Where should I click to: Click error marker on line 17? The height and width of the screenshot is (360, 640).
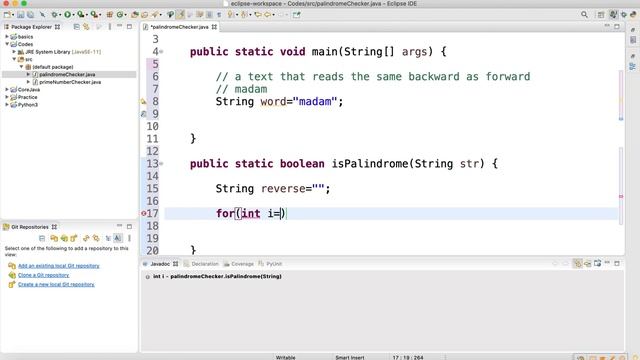click(143, 213)
